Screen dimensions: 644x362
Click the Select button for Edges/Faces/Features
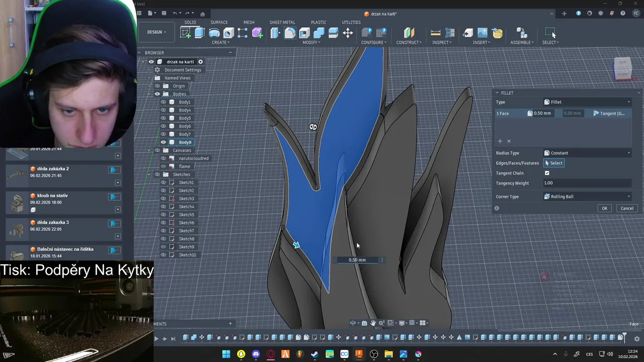(553, 163)
